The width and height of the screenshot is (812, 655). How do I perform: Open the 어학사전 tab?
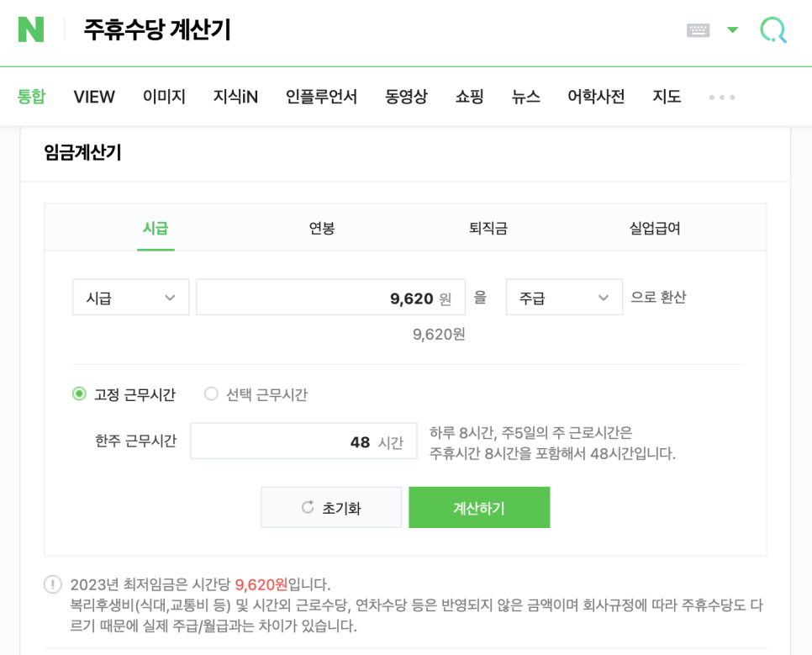[x=596, y=97]
